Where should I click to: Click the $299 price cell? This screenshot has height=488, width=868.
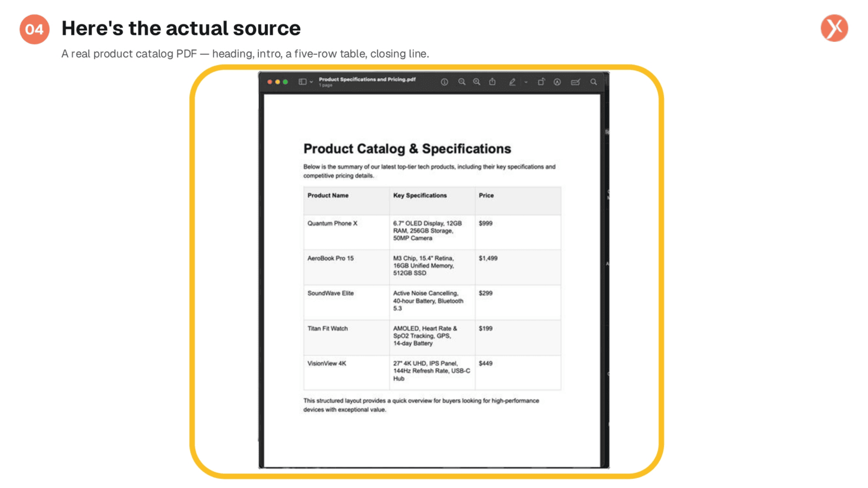(518, 302)
